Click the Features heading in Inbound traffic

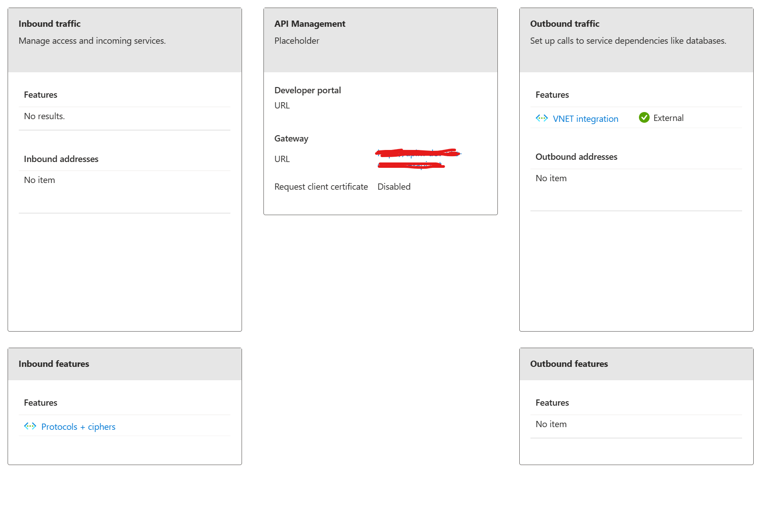click(x=41, y=95)
